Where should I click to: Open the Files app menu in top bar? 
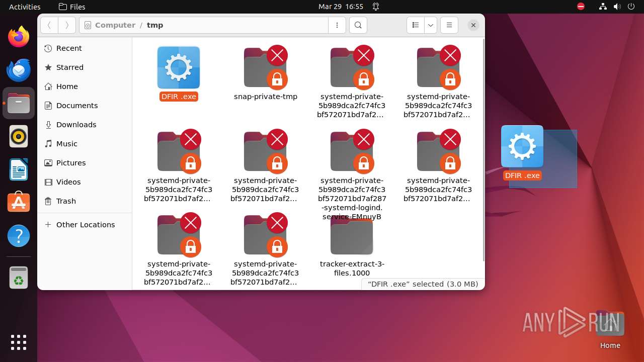(72, 7)
